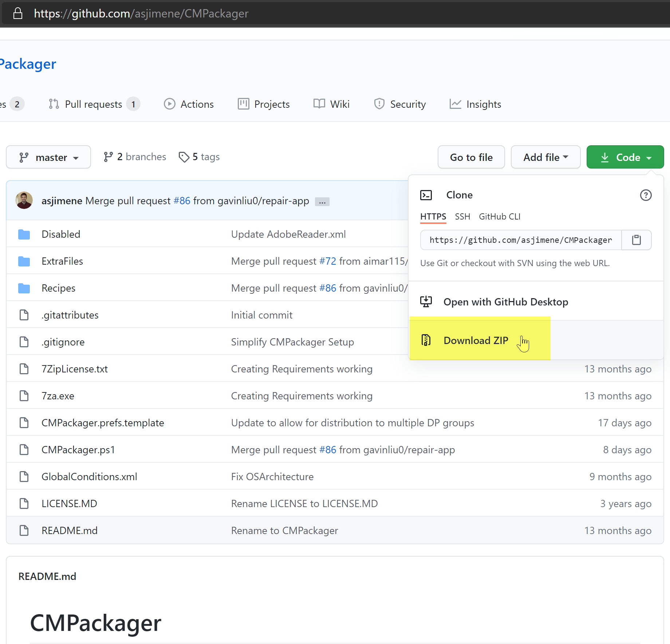Switch to the SSH clone tab
Screen dimensions: 670x644
(x=462, y=216)
